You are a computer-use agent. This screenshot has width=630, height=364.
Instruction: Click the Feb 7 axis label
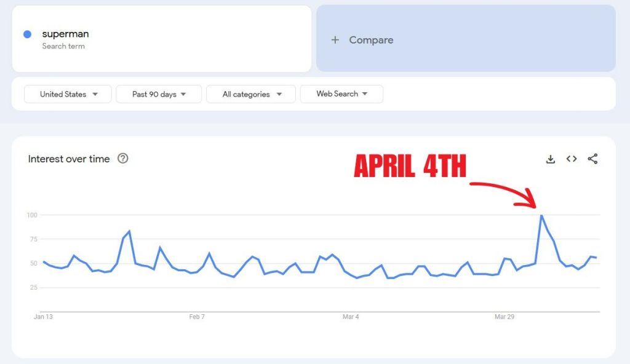point(197,317)
